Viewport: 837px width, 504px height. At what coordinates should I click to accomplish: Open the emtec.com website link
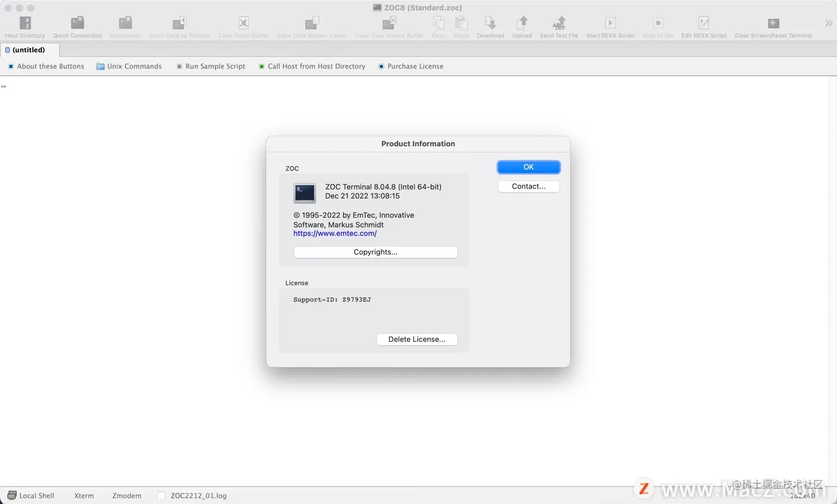(335, 234)
